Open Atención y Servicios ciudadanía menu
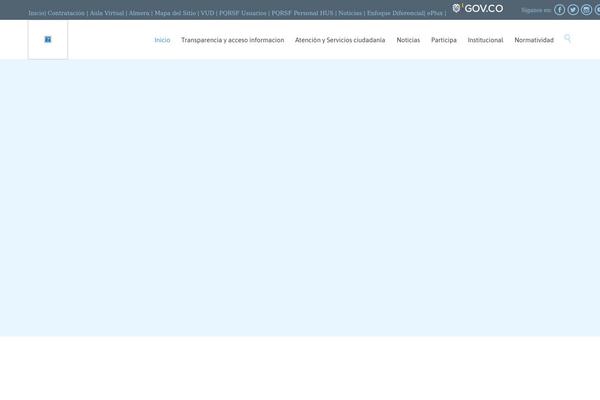This screenshot has height=400, width=600. (x=340, y=40)
